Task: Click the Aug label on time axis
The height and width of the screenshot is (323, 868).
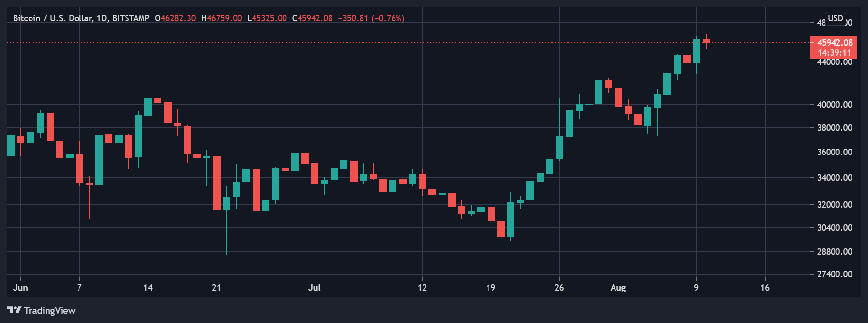Action: 618,288
